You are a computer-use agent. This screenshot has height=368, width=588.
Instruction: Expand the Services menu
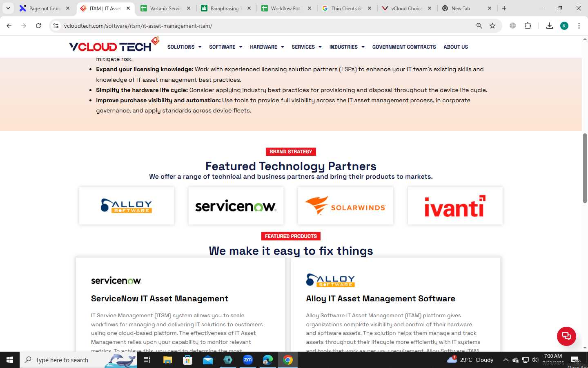coord(306,47)
